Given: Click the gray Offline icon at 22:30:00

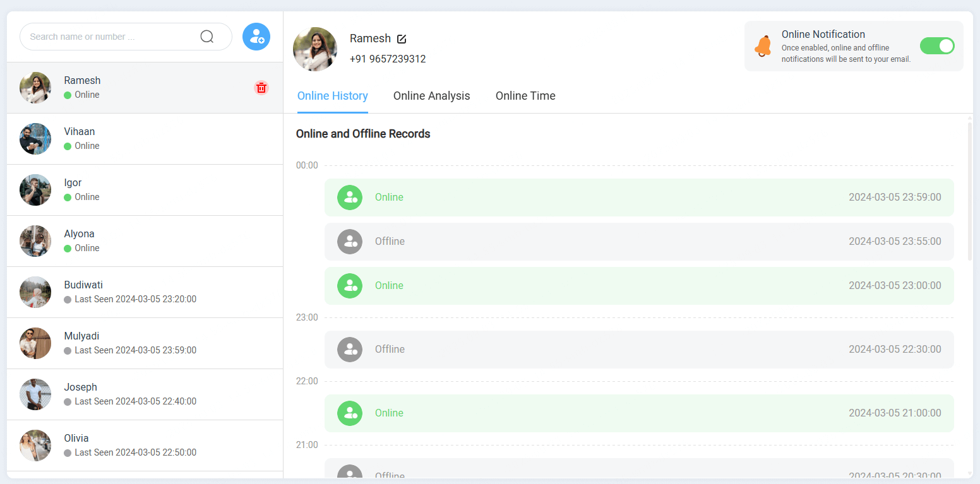Looking at the screenshot, I should coord(349,350).
